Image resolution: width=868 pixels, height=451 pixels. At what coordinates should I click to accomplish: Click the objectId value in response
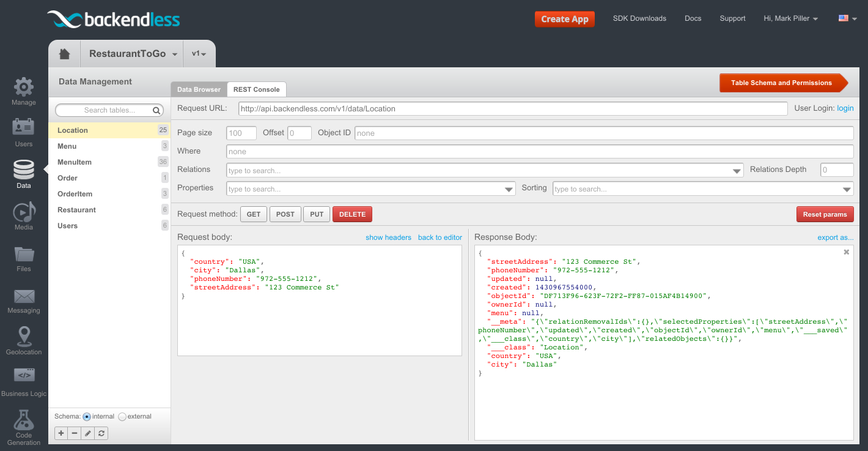pos(624,296)
